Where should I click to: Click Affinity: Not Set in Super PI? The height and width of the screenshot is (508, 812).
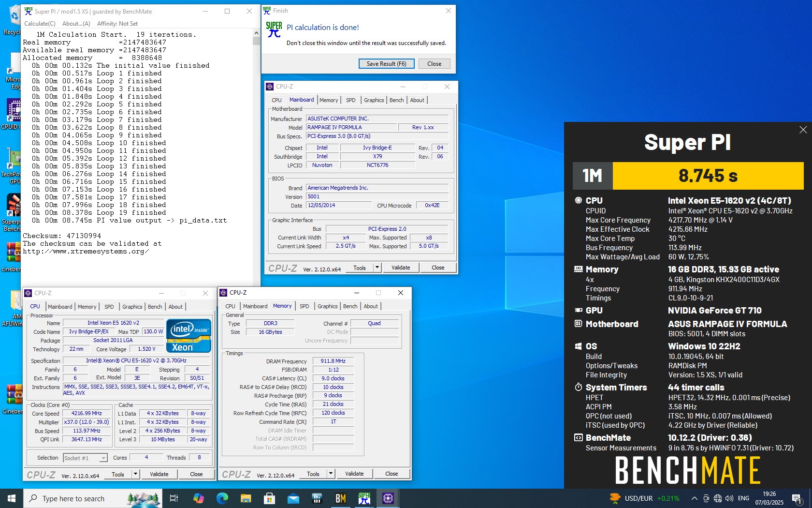117,23
